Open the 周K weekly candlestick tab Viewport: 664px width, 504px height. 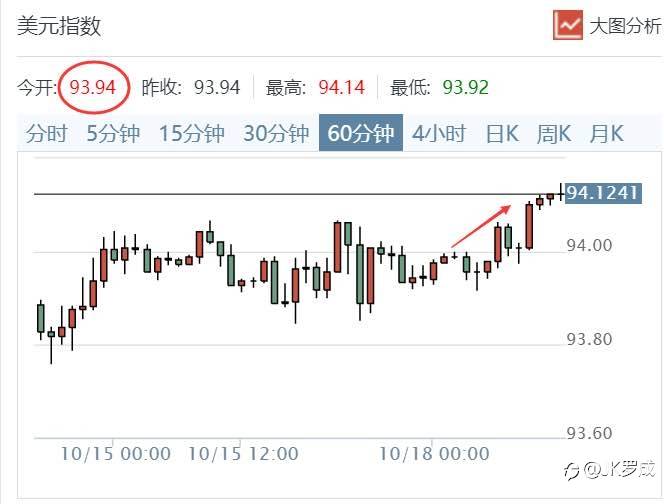553,134
